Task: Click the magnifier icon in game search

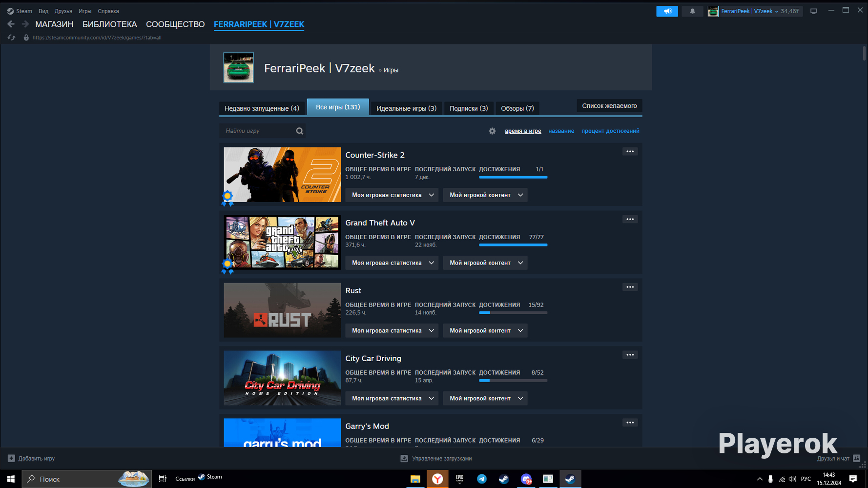Action: click(x=299, y=131)
